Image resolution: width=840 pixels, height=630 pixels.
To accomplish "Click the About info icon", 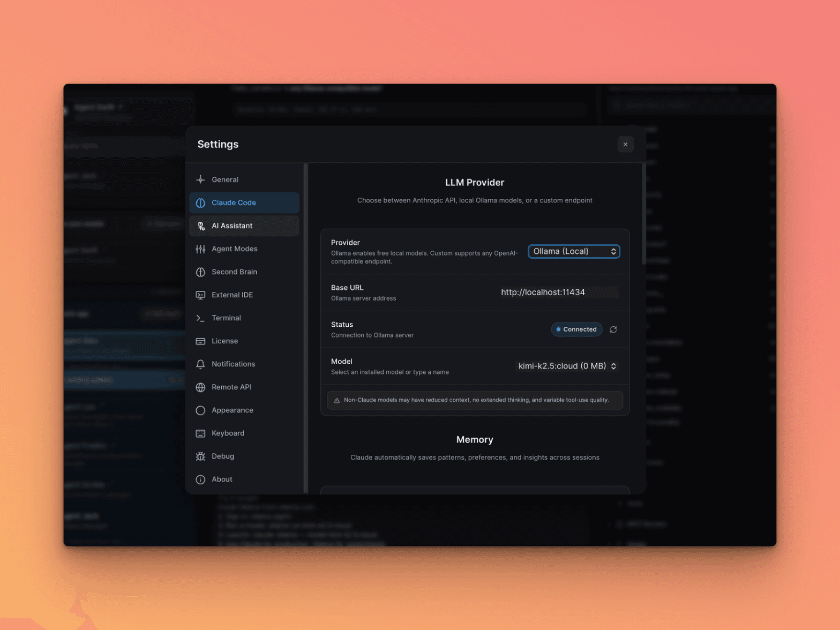I will [200, 479].
